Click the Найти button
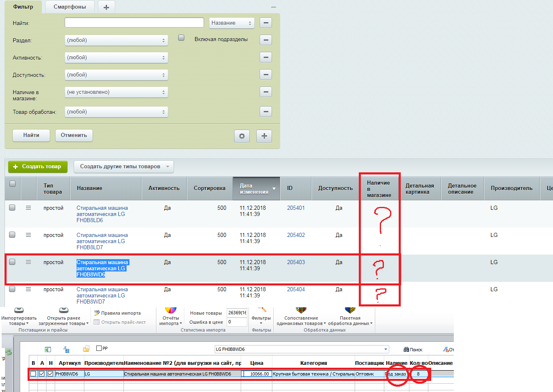The height and width of the screenshot is (392, 553). click(x=31, y=135)
